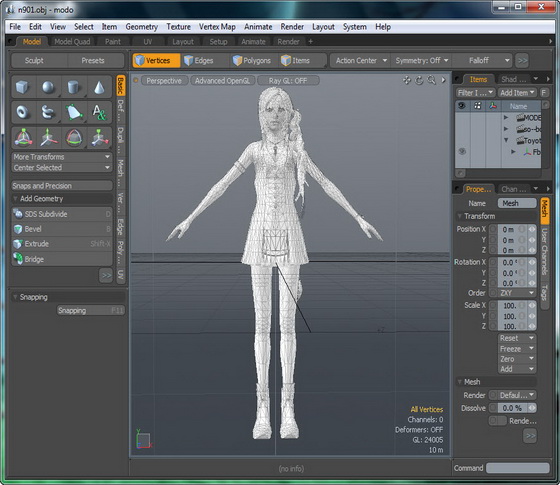560x485 pixels.
Task: Open the Action Center dropdown
Action: pos(361,60)
